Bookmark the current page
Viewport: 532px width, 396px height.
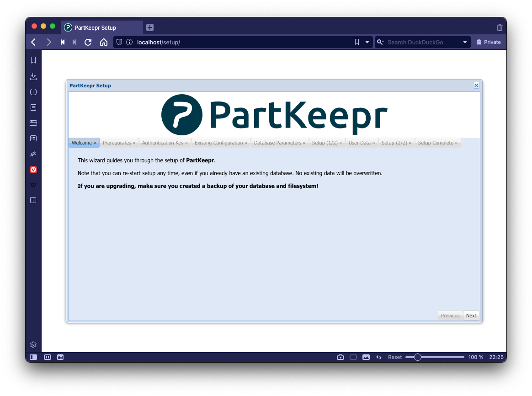point(357,42)
